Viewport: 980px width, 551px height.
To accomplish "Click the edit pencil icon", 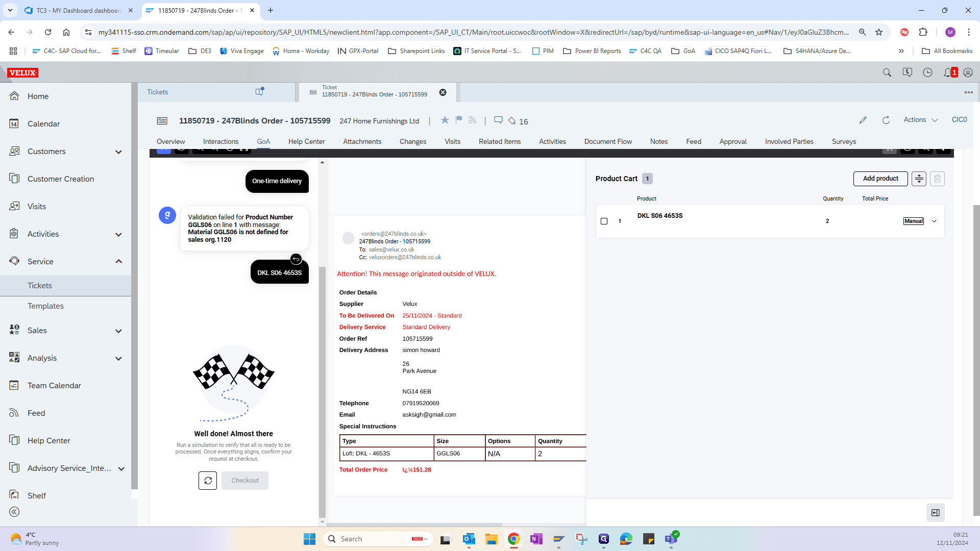I will click(863, 120).
